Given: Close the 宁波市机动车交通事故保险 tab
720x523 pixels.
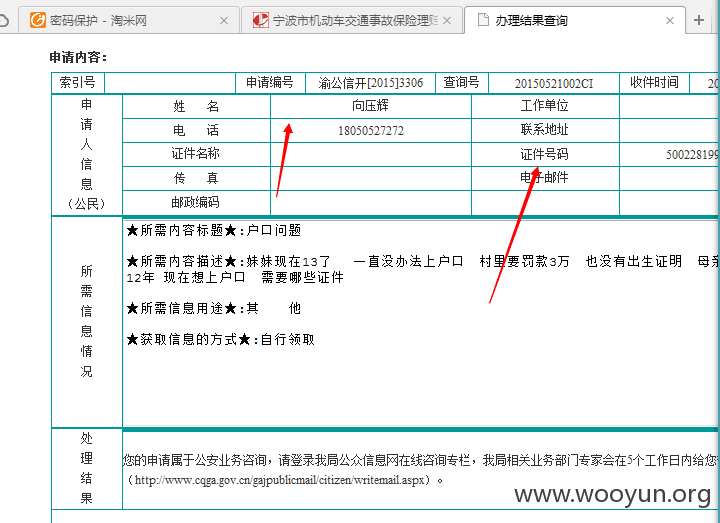Looking at the screenshot, I should (447, 21).
